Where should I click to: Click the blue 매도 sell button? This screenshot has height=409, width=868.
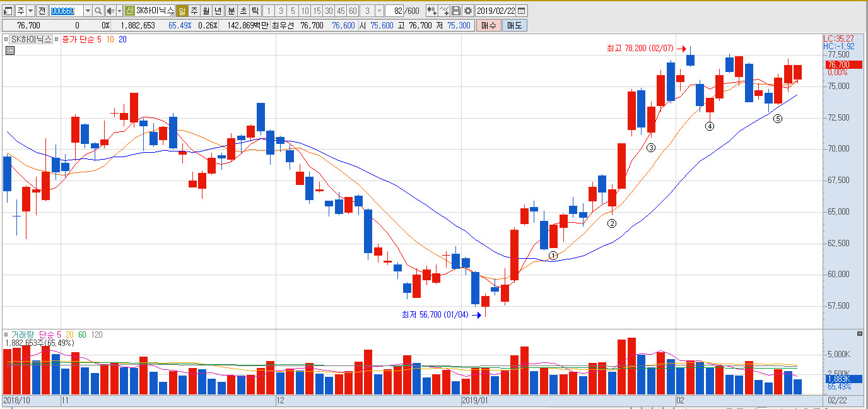point(513,25)
